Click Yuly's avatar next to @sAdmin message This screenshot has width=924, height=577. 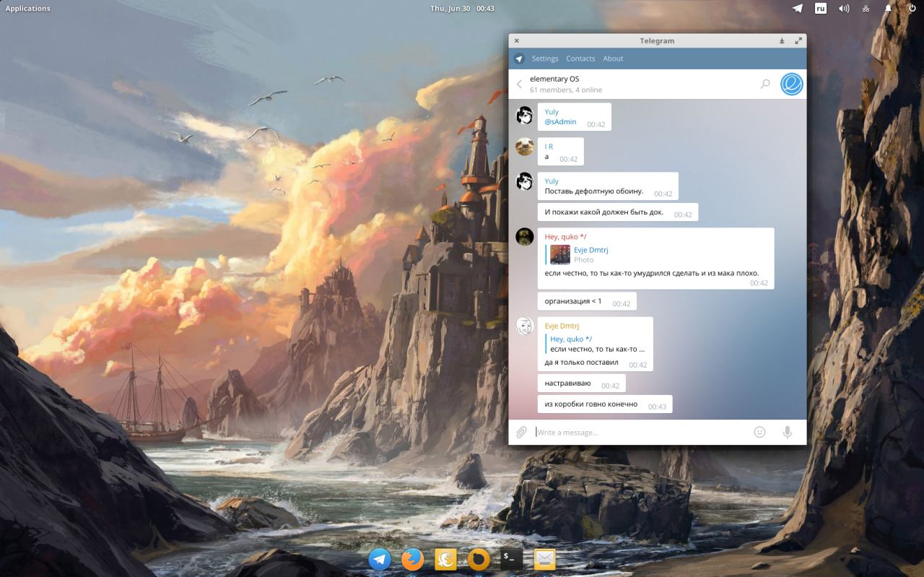[525, 116]
